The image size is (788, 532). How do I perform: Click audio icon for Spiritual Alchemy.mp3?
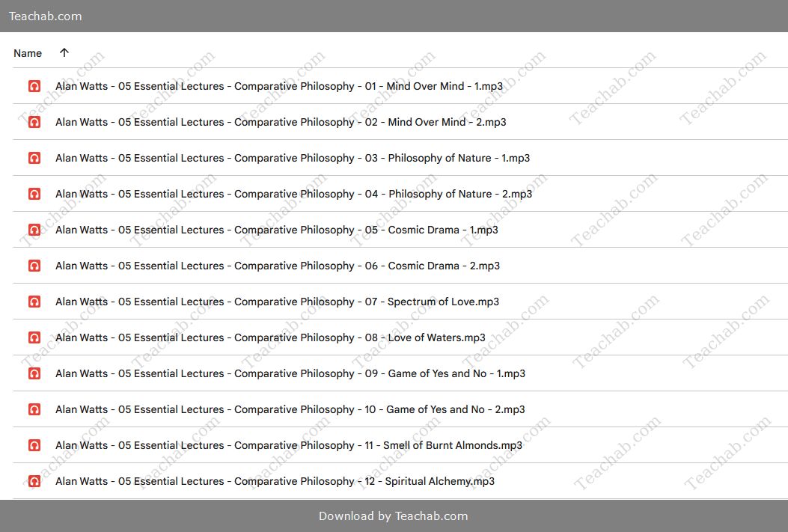click(34, 481)
